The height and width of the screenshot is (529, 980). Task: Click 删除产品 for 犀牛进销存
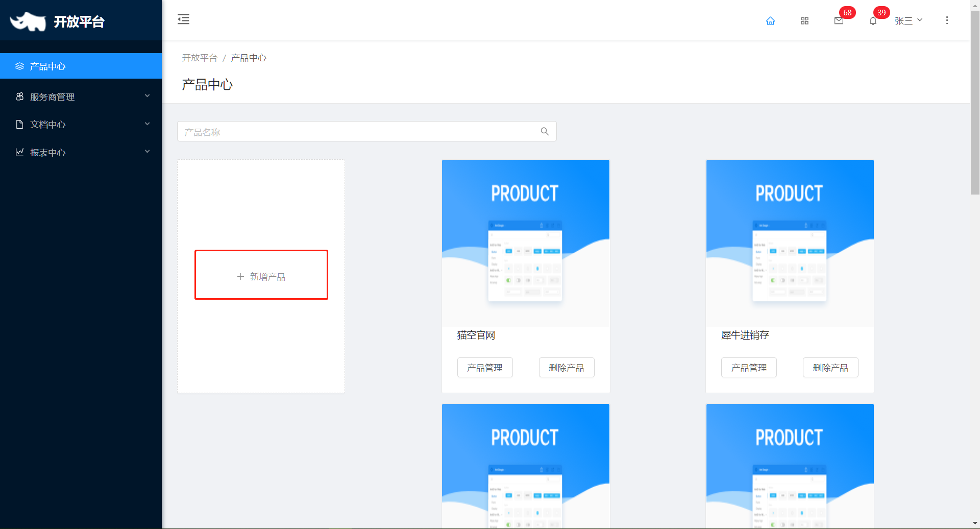coord(830,368)
